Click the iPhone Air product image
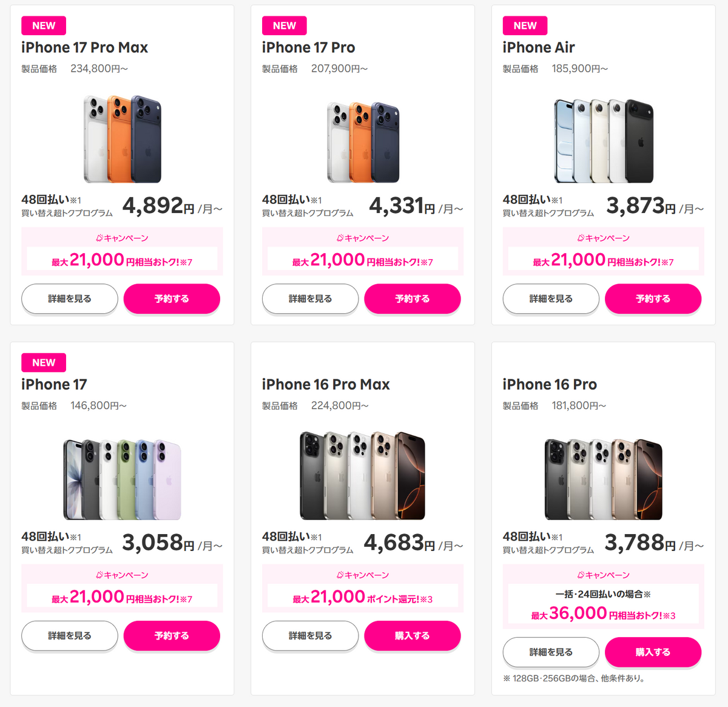The height and width of the screenshot is (707, 728). coord(604,141)
